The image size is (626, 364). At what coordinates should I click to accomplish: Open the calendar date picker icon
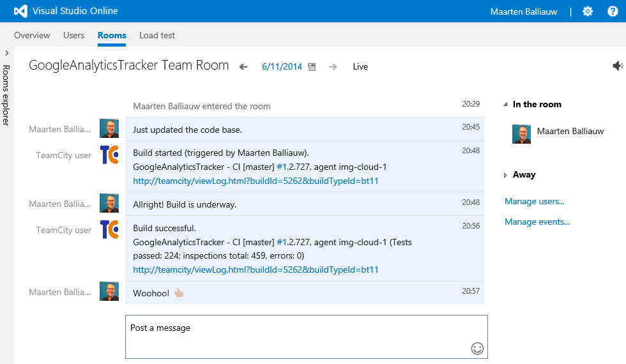[x=312, y=66]
